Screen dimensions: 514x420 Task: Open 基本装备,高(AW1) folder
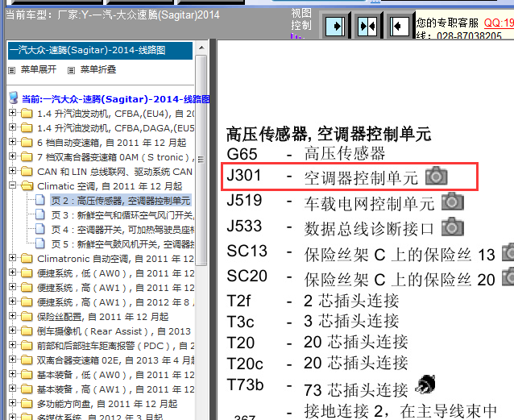(116, 389)
